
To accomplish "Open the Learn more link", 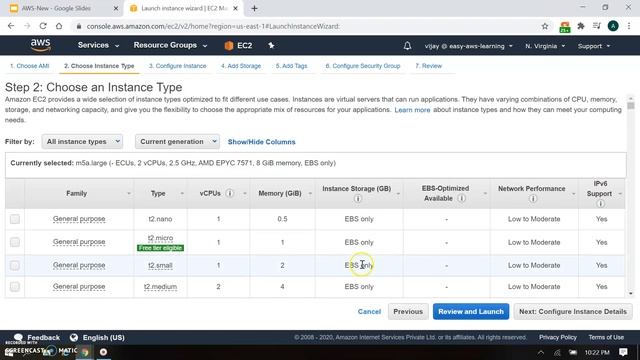I will (x=412, y=110).
